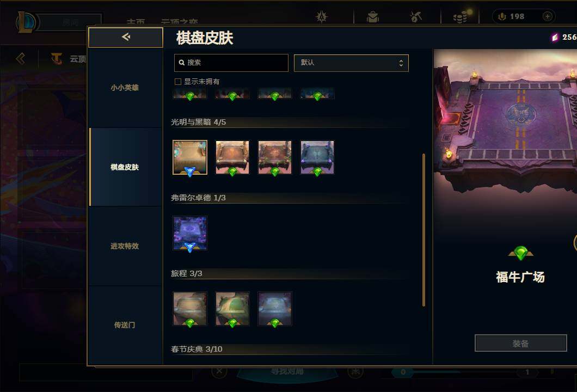Viewport: 577px width, 392px height.
Task: Select the 弗雷尔卓德 arena thumbnail
Action: (x=190, y=234)
